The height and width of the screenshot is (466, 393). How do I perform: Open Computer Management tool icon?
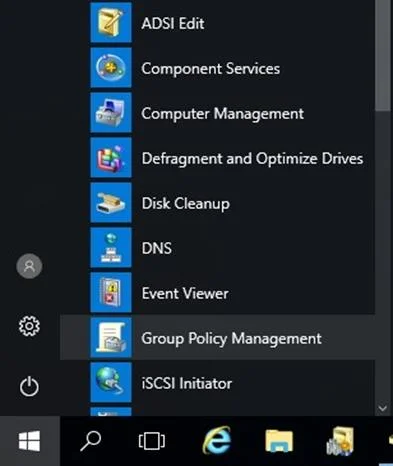click(111, 113)
